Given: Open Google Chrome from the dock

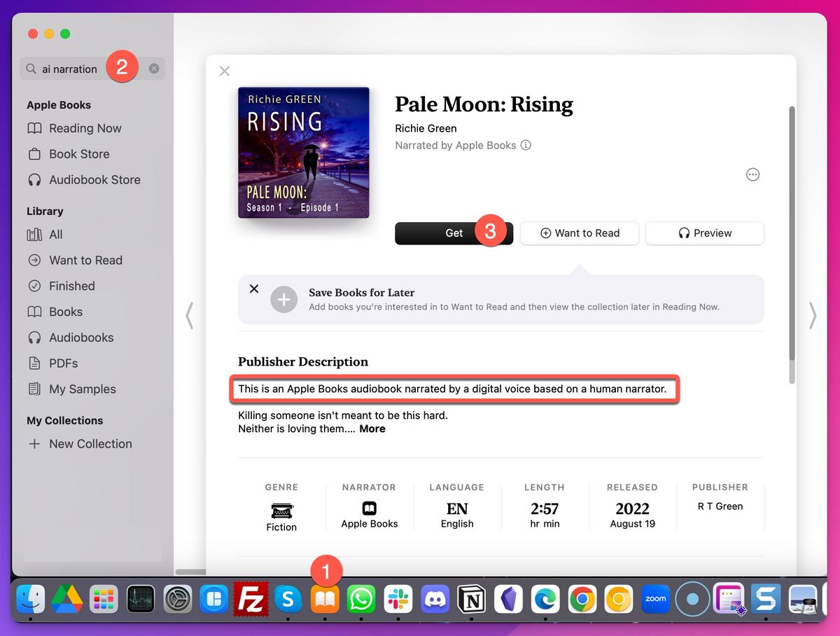Looking at the screenshot, I should click(x=582, y=599).
